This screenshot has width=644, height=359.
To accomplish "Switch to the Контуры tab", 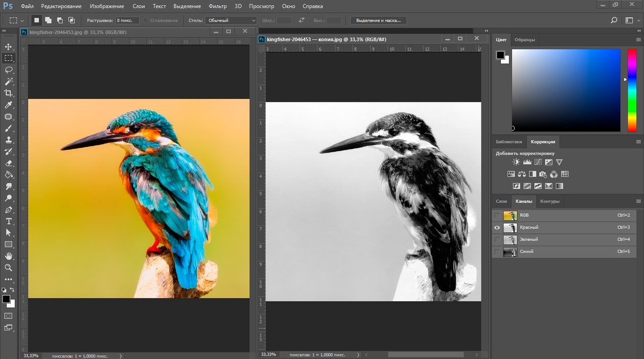I will pos(550,201).
